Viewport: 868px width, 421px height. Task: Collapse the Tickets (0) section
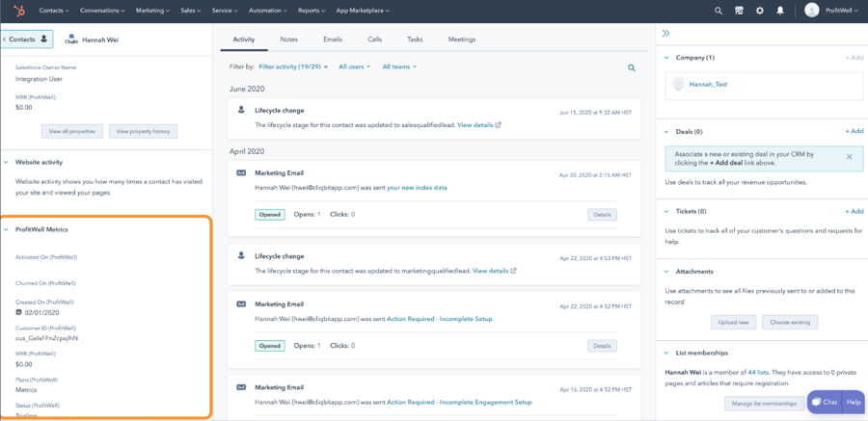click(x=665, y=211)
